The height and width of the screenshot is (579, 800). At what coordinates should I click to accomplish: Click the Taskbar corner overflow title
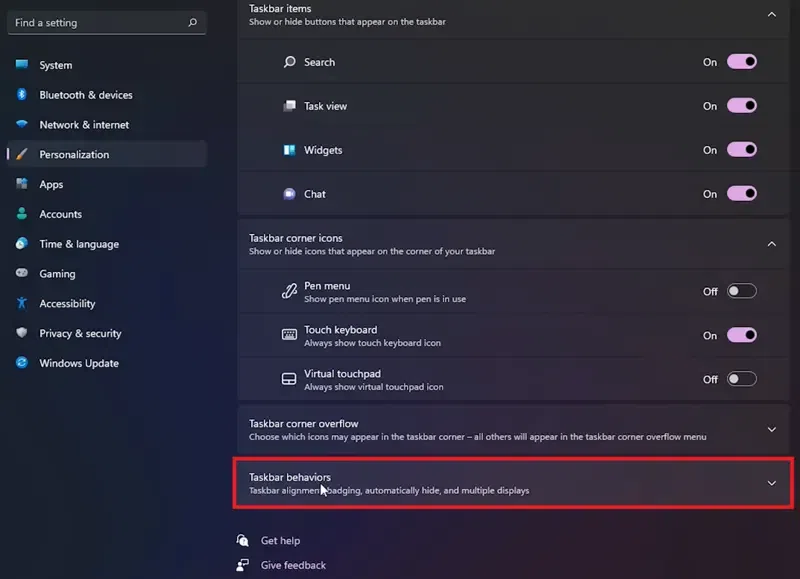(x=304, y=423)
